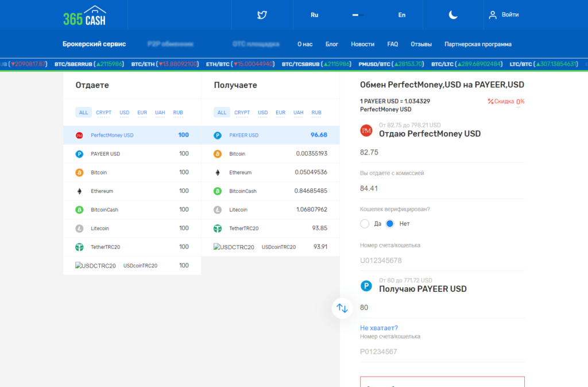Select Litecoin icon in Отдаете list
Image resolution: width=588 pixels, height=387 pixels.
[x=79, y=229]
